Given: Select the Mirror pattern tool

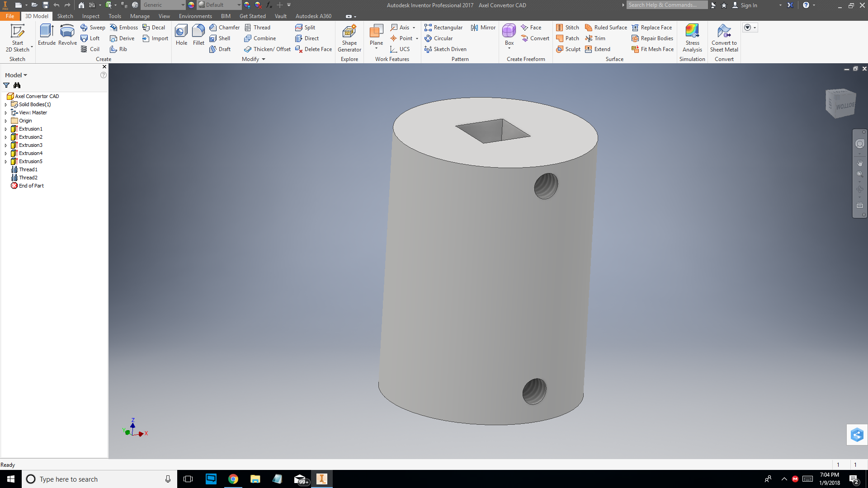Looking at the screenshot, I should pyautogui.click(x=483, y=27).
